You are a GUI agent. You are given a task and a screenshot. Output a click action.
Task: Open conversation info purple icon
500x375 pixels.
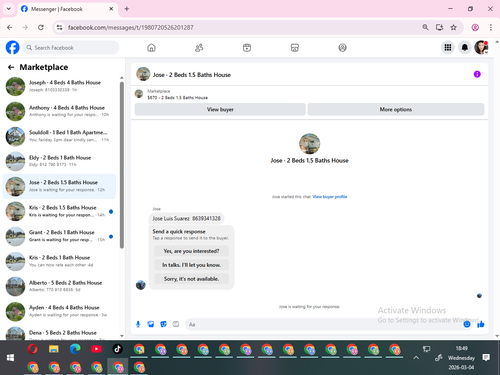point(477,74)
